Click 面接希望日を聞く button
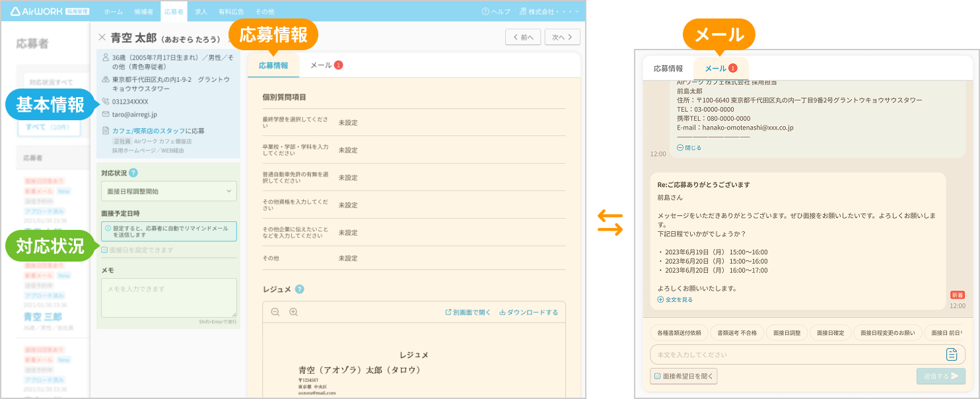The height and width of the screenshot is (399, 980). (x=683, y=376)
